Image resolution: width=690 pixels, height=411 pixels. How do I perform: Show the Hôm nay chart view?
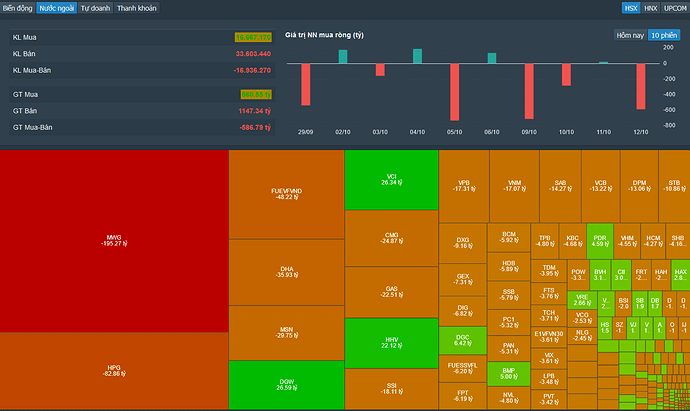(x=630, y=35)
